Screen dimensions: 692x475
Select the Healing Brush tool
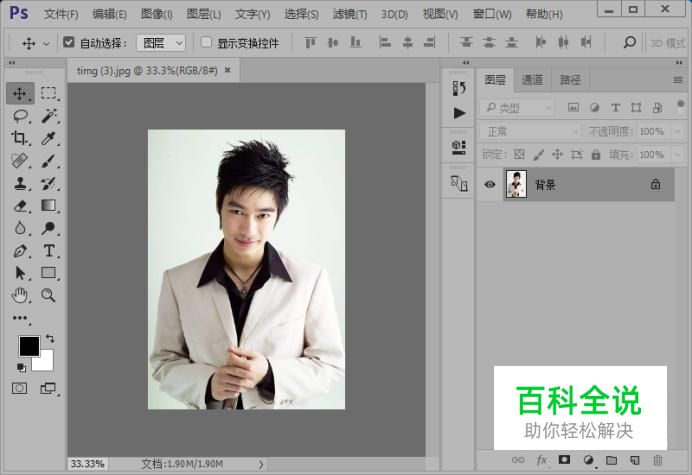(x=19, y=161)
